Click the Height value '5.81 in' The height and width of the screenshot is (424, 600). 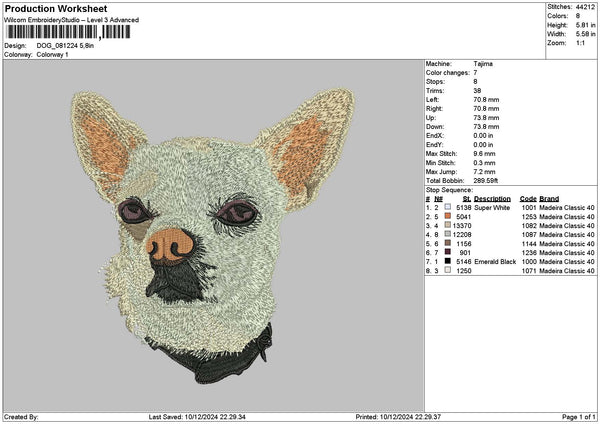(x=585, y=25)
